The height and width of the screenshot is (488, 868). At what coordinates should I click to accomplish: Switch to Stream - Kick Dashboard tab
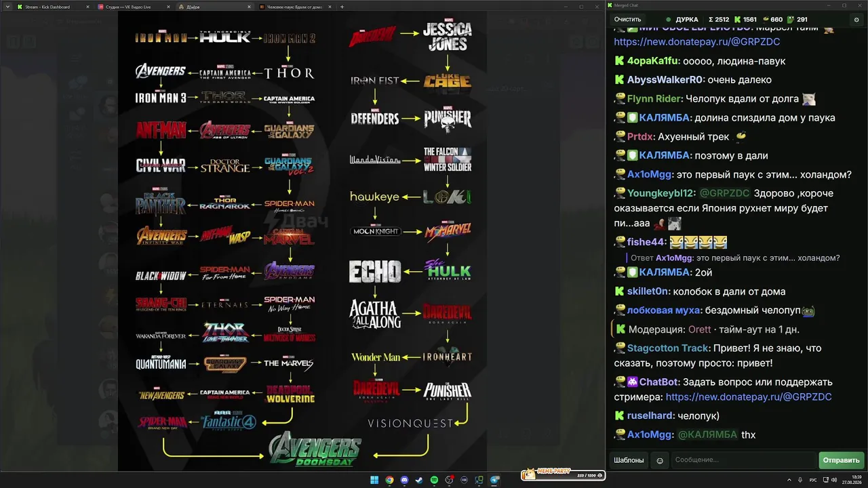(53, 7)
